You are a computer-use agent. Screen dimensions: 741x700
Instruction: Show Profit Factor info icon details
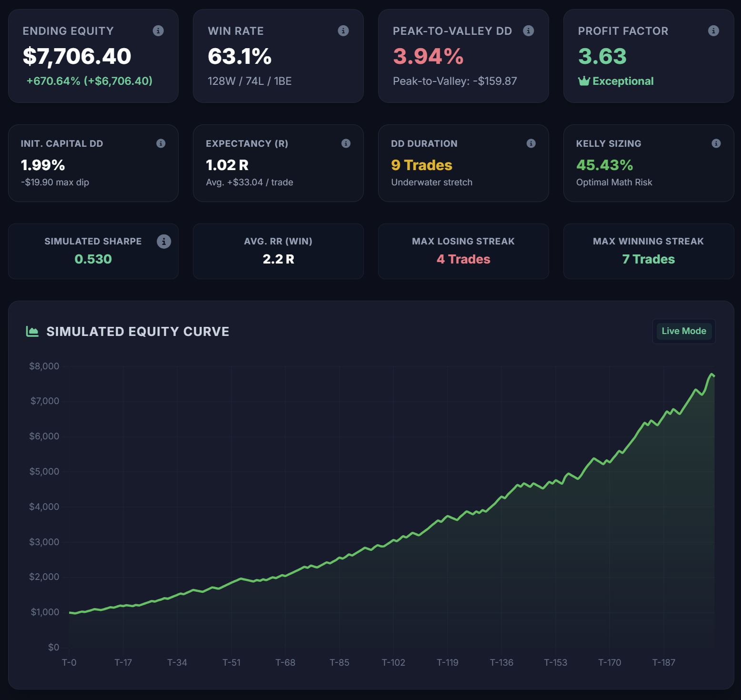point(713,31)
